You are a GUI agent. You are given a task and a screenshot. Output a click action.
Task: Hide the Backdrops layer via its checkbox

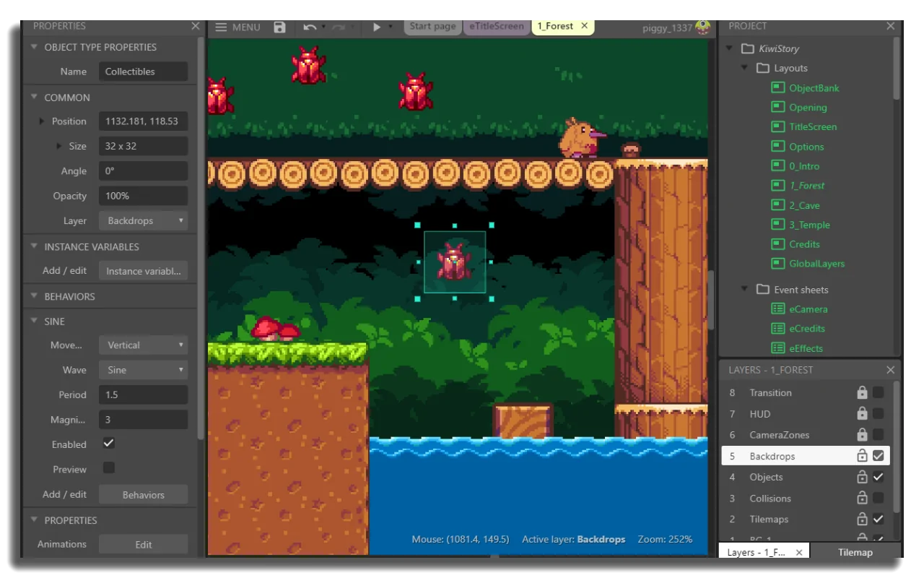(x=878, y=456)
